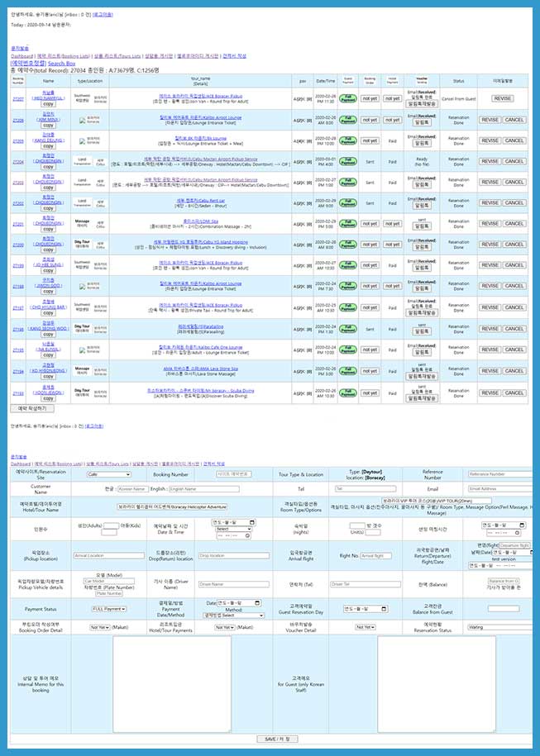Image resolution: width=540 pixels, height=756 pixels.
Task: Open Dashboard in navigation above the form
Action: [x=21, y=464]
